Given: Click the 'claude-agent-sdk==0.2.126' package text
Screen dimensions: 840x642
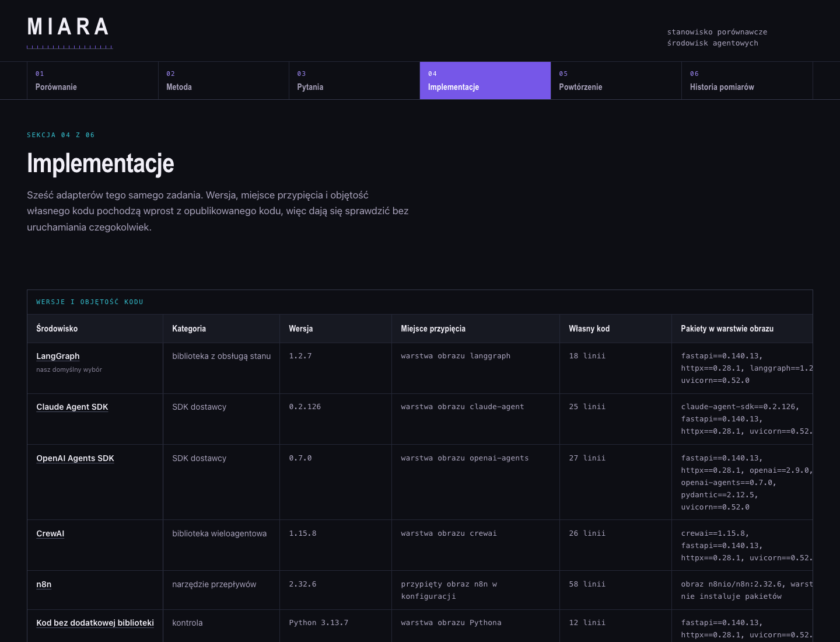Looking at the screenshot, I should coord(738,407).
